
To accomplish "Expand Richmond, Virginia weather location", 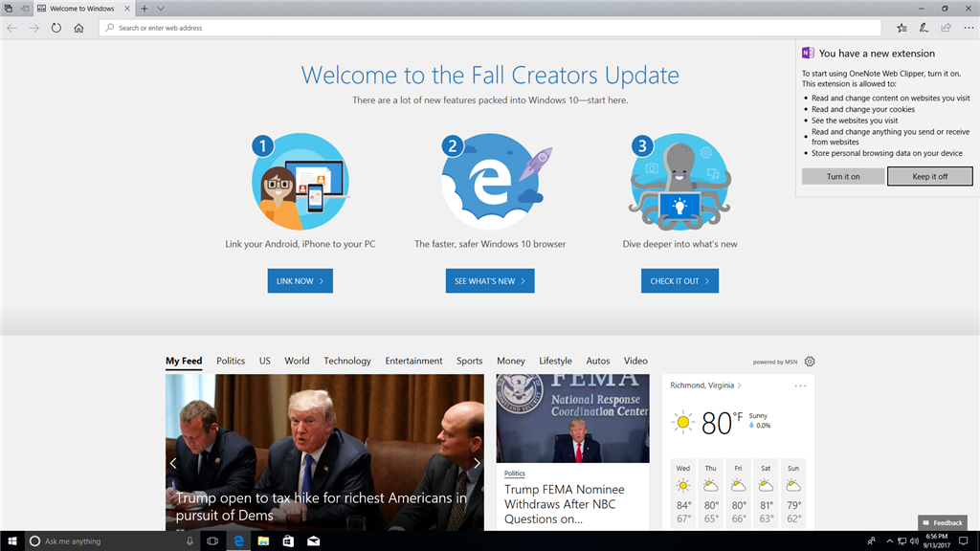I will 705,386.
